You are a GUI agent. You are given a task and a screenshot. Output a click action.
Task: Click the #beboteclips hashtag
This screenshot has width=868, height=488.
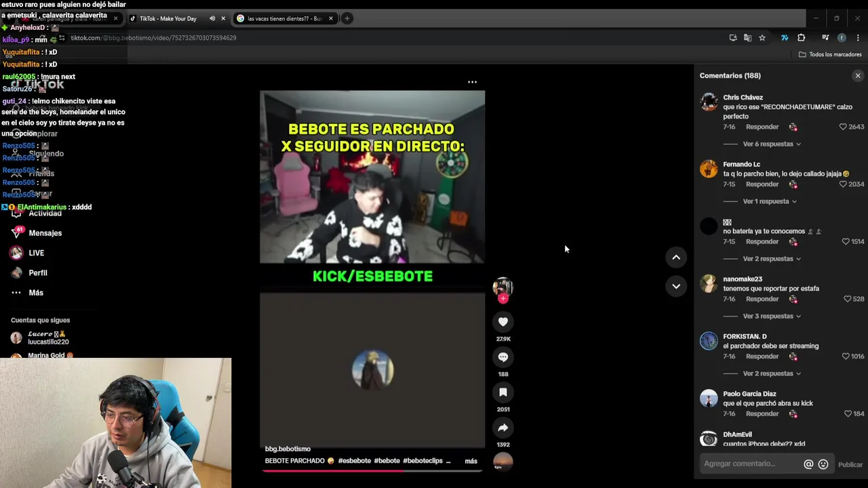pyautogui.click(x=422, y=461)
